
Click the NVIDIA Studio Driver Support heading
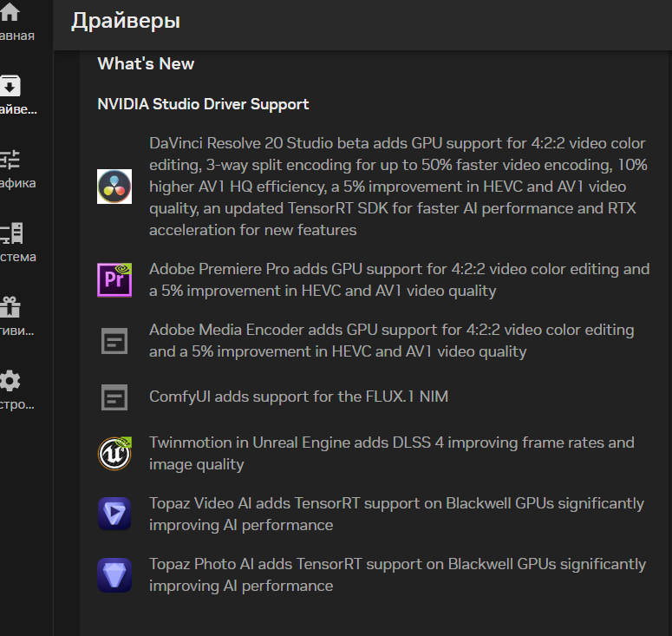(x=203, y=104)
